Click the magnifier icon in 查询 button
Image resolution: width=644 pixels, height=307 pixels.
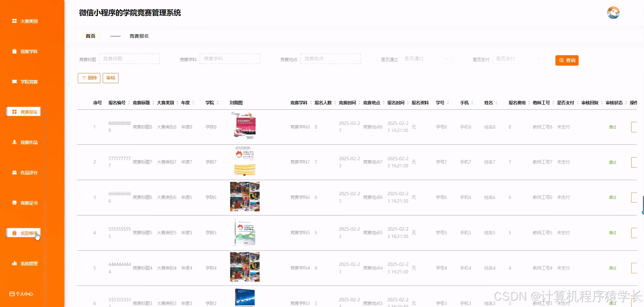click(x=561, y=60)
